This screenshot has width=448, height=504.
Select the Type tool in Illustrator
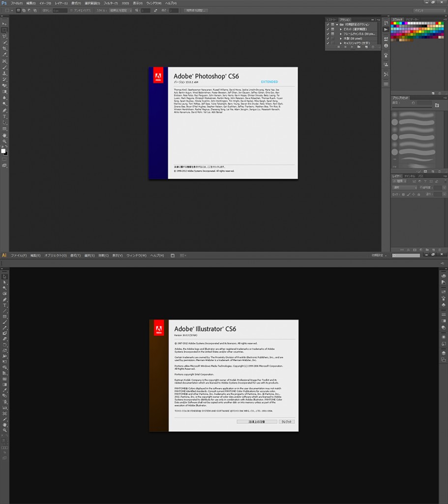tap(4, 305)
